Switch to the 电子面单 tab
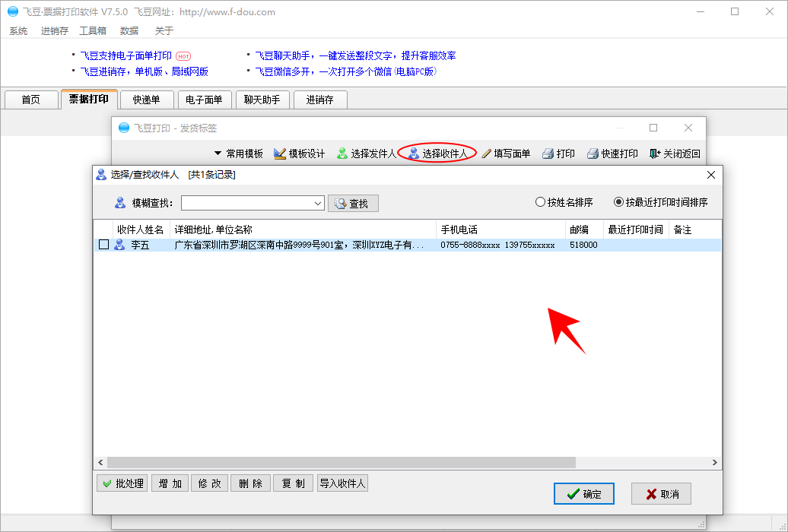 [204, 100]
